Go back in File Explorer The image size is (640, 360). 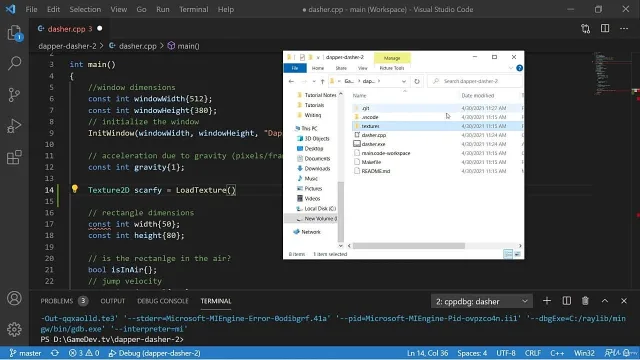click(x=291, y=81)
